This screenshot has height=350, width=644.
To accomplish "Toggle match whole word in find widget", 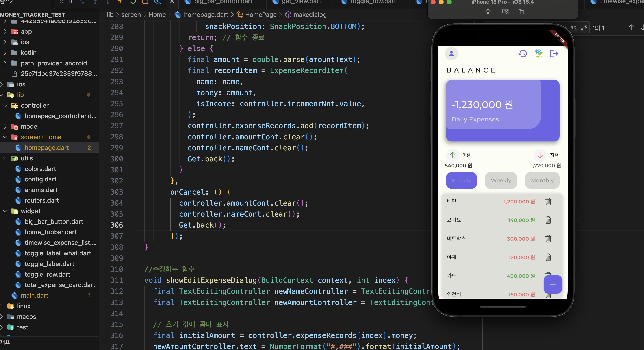I will pyautogui.click(x=574, y=28).
